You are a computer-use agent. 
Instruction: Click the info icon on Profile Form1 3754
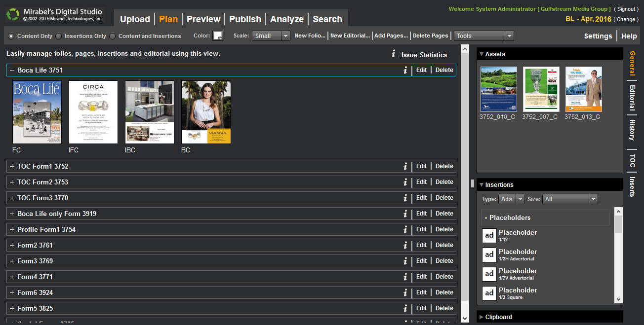click(405, 229)
